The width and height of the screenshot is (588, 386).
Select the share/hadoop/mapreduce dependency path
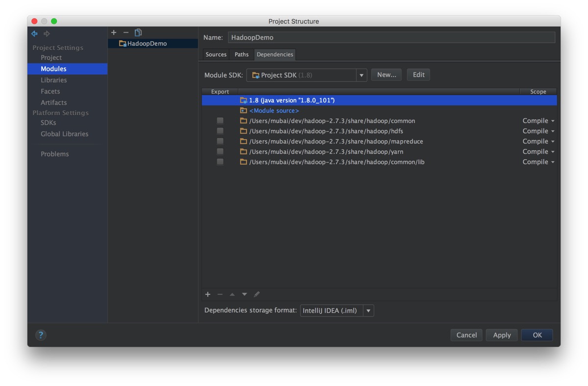[x=336, y=142]
